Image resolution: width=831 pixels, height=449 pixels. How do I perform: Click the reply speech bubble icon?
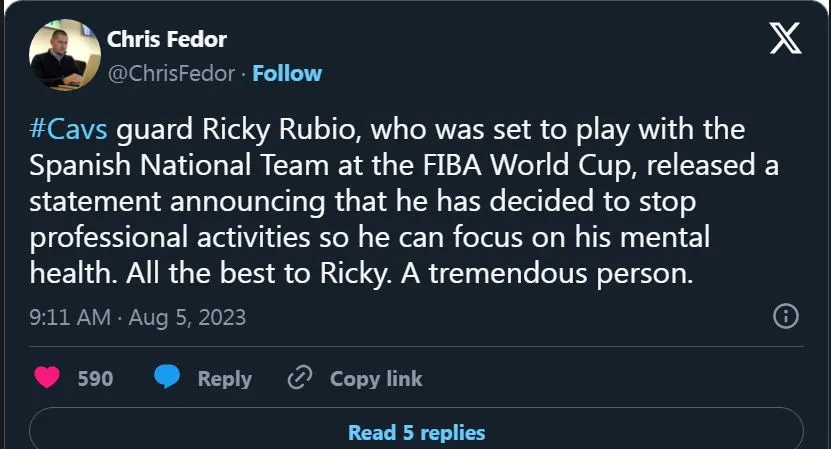point(167,378)
